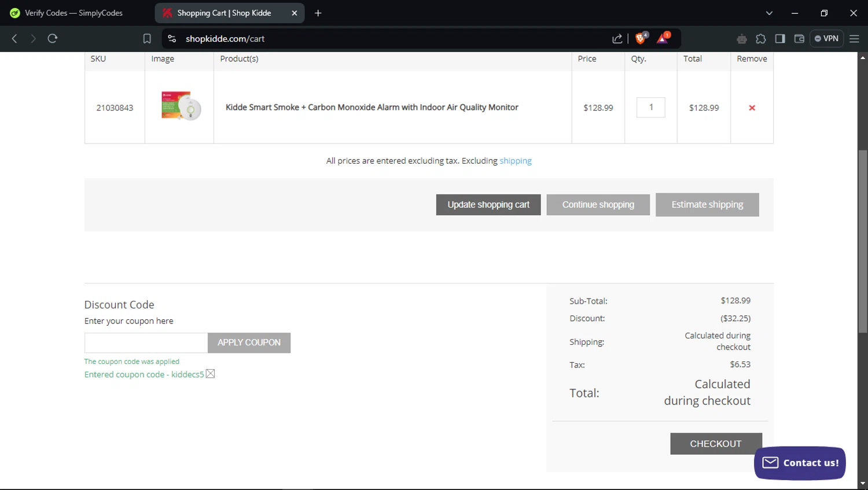
Task: Click the scrollbar down arrow
Action: coord(863,484)
